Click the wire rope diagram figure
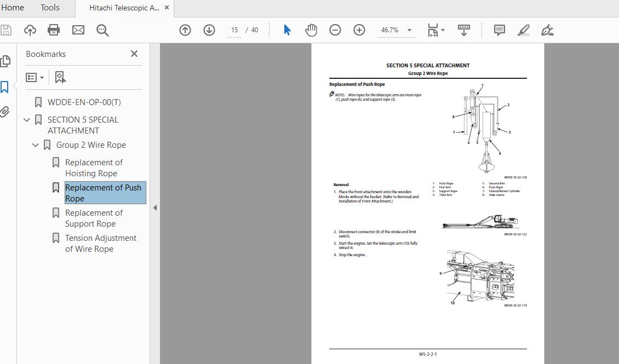 [x=481, y=128]
